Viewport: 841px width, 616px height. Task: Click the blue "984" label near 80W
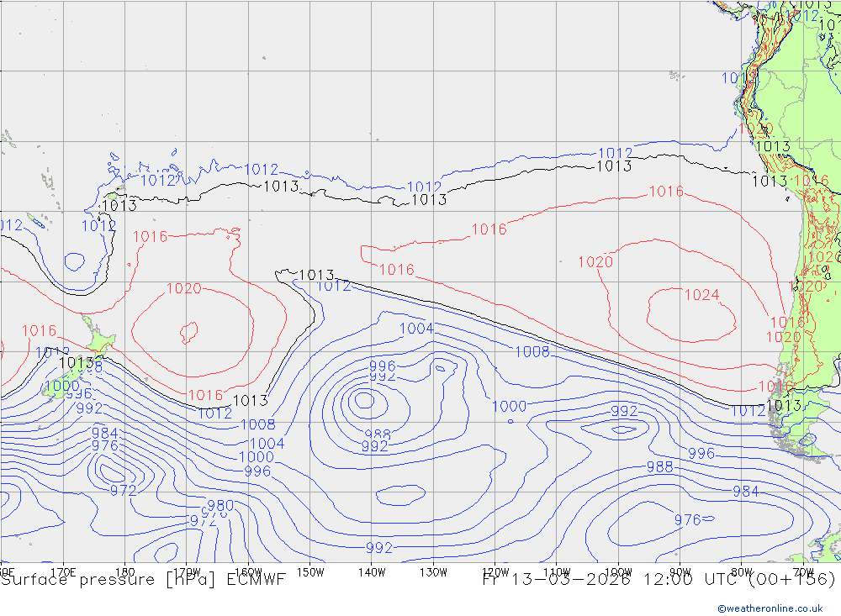point(745,491)
